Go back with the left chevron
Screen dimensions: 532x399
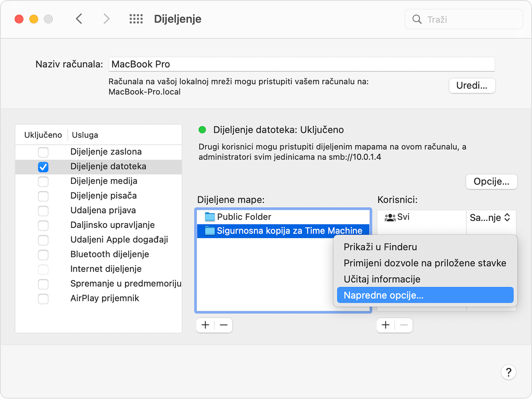[x=79, y=19]
